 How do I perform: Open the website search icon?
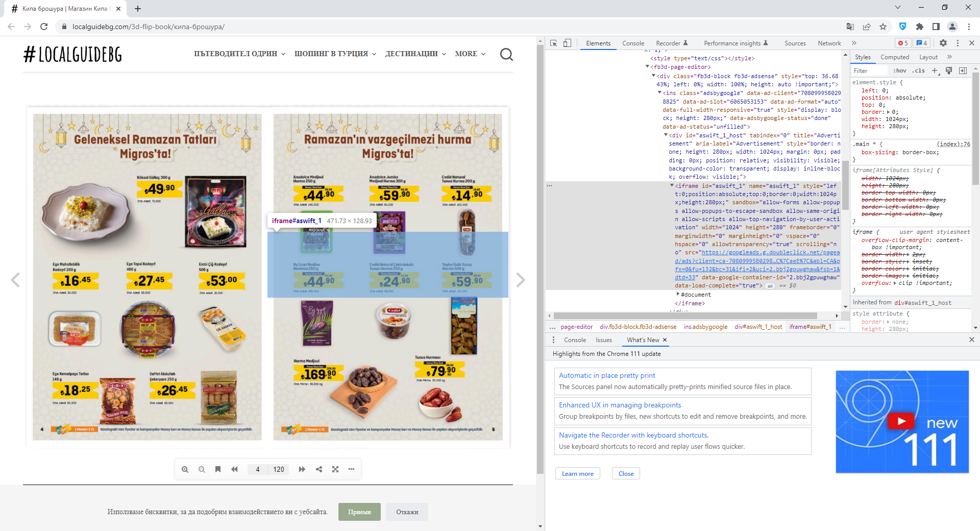(x=506, y=54)
